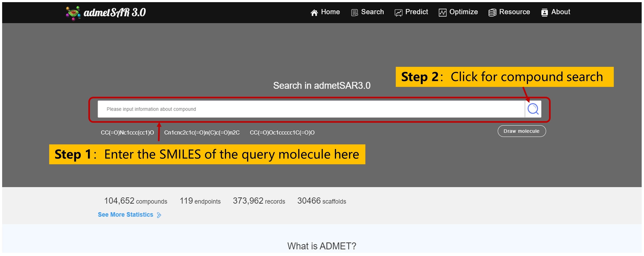Open the Resource menu item
This screenshot has height=256, width=644.
click(x=509, y=12)
